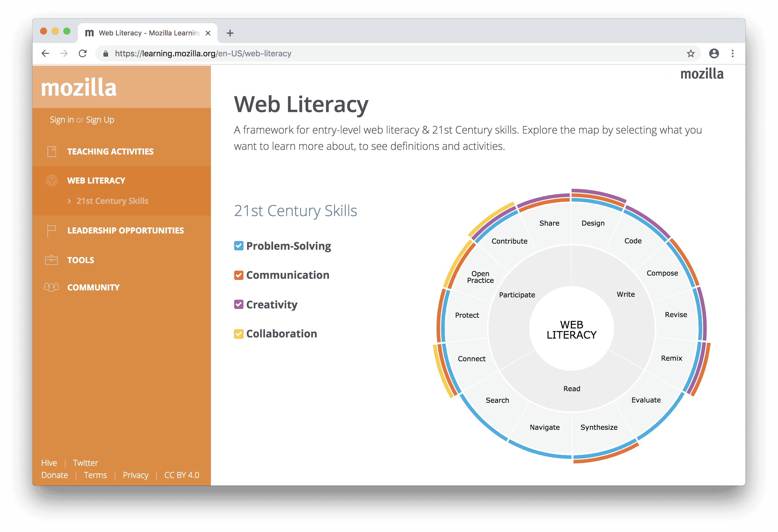Open the Chrome three-dot menu

pyautogui.click(x=732, y=53)
